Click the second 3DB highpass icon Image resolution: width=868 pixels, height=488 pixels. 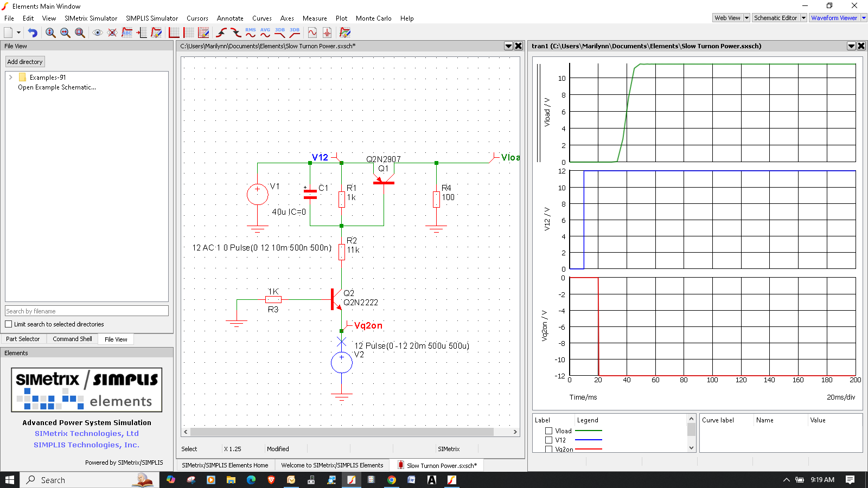[x=295, y=33]
